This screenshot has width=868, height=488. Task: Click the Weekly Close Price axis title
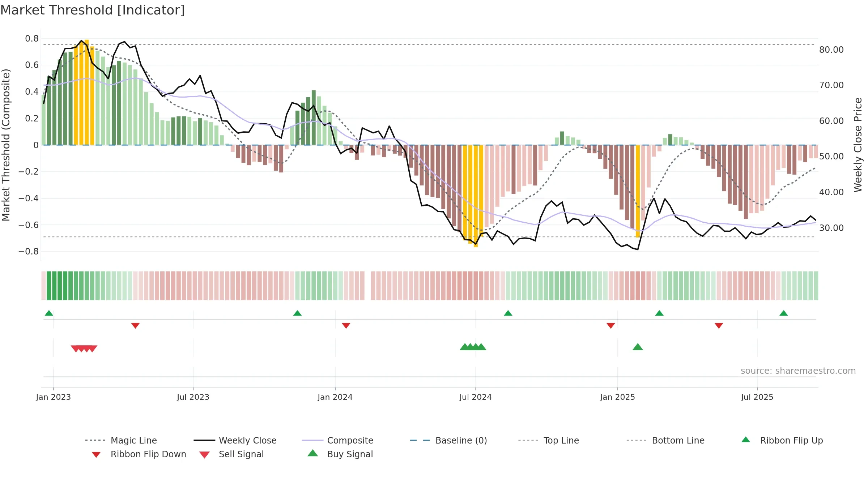[858, 145]
